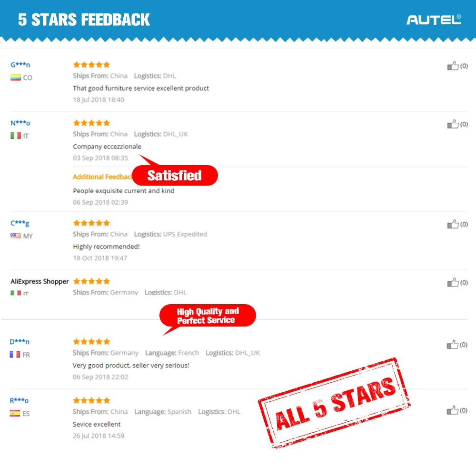Open reviewer C***g's profile
The image size is (476, 476).
20,223
